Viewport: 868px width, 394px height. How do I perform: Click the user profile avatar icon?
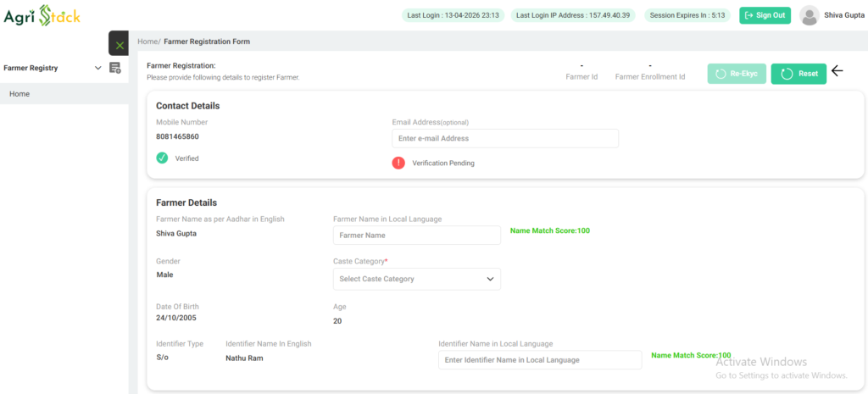[810, 15]
